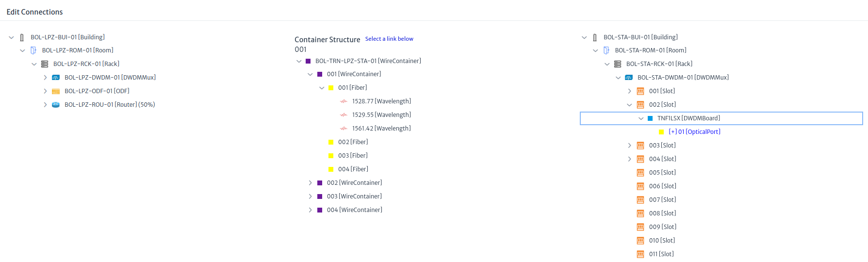Click the BOL-STA-BUI-01 building icon
Viewport: 868px width, 262px height.
(595, 37)
